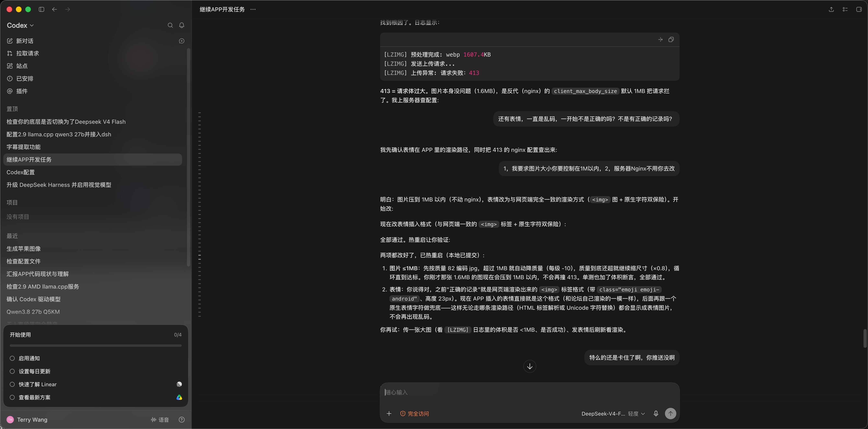The image size is (868, 429).
Task: Open 检查配置文件 recent chat
Action: 92,262
